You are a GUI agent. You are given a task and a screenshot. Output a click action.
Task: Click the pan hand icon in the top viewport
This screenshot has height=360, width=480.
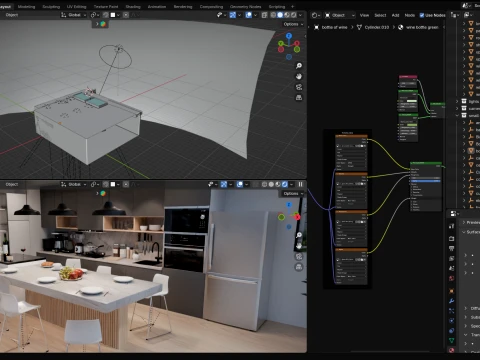click(299, 76)
